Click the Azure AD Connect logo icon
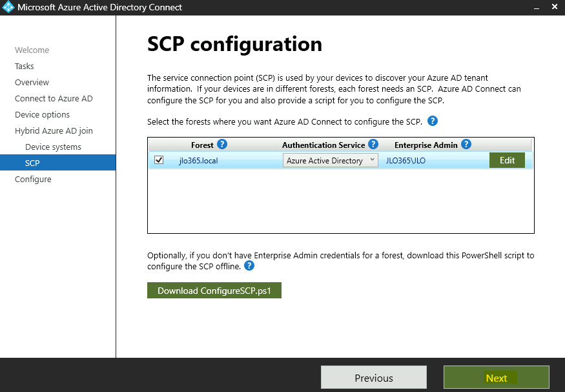Screen dimensions: 565x392 coord(8,7)
